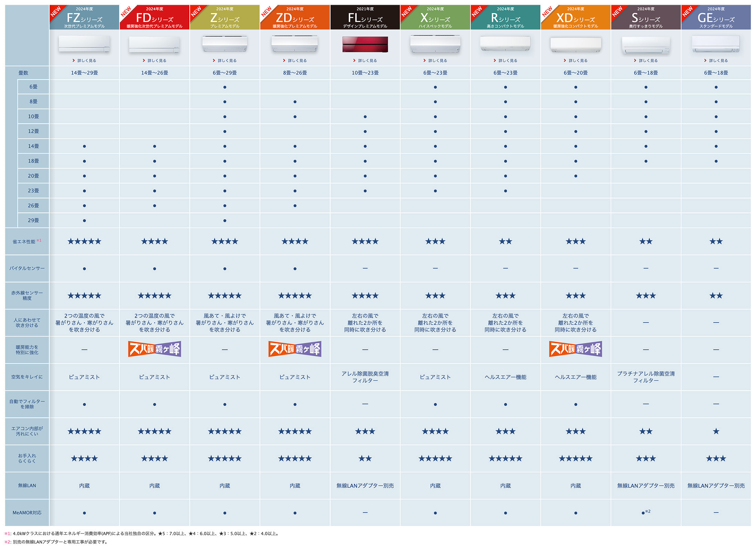The height and width of the screenshot is (549, 756).
Task: Click the XD series orange header banner
Action: 576,18
